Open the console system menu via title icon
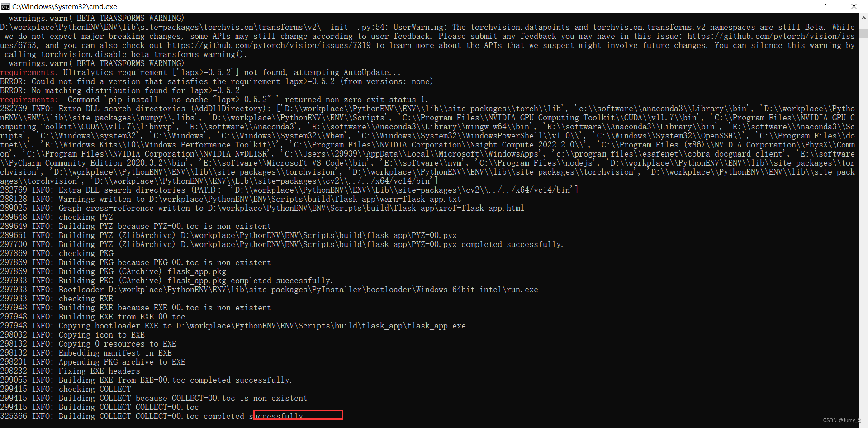Image resolution: width=868 pixels, height=428 pixels. point(6,6)
